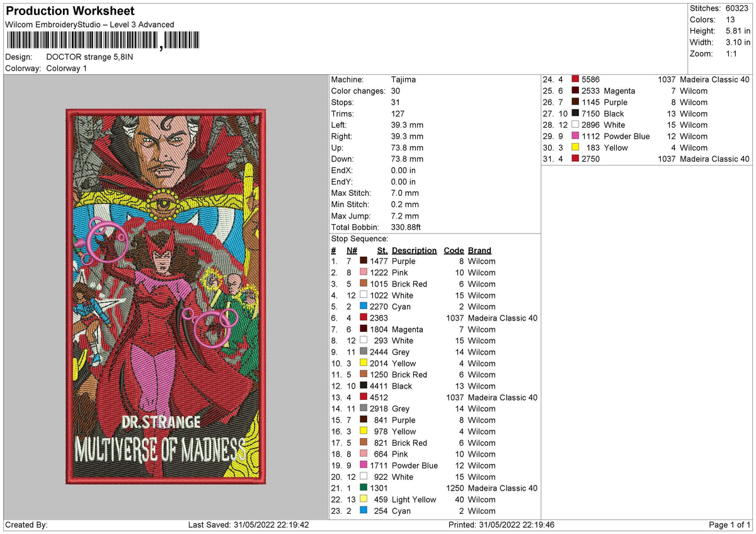This screenshot has height=534, width=756.
Task: Click the 'Page 1 of 1' footer text
Action: tap(730, 525)
